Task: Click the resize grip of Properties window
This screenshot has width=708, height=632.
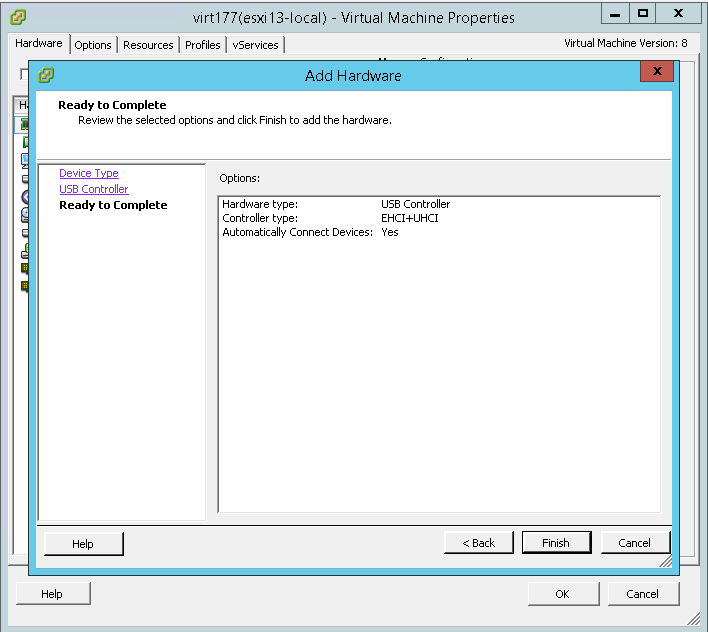Action: (694, 619)
